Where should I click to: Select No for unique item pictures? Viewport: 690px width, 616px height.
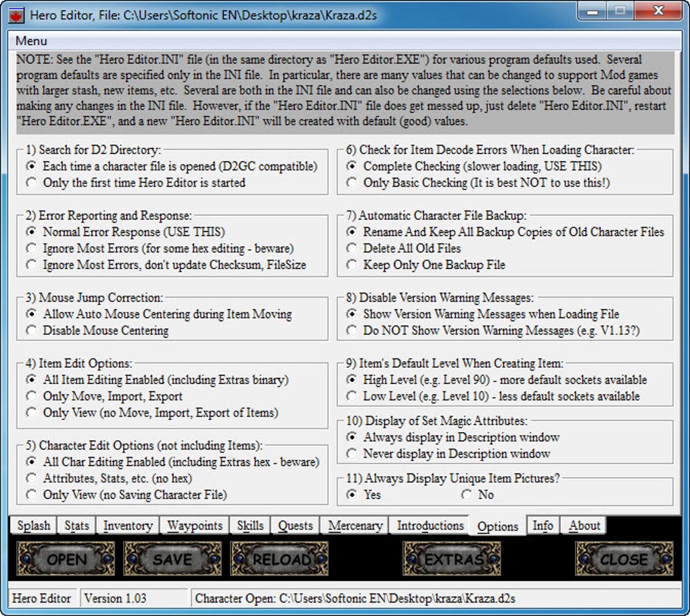478,495
